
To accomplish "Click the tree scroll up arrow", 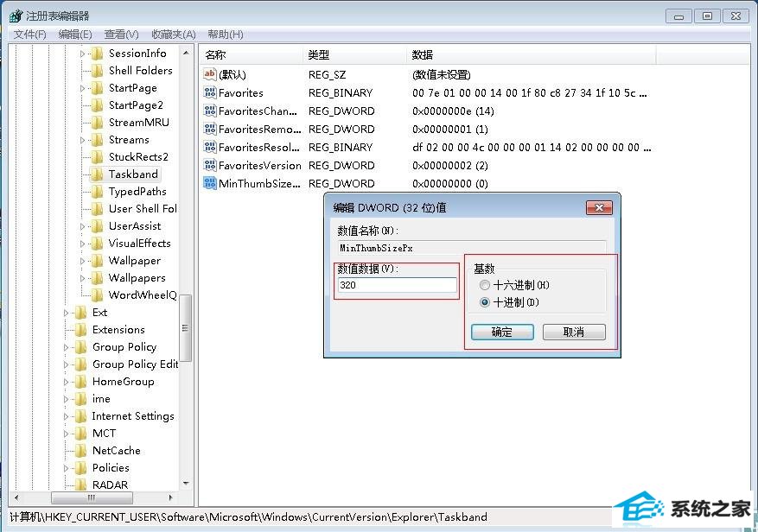I will click(x=186, y=52).
